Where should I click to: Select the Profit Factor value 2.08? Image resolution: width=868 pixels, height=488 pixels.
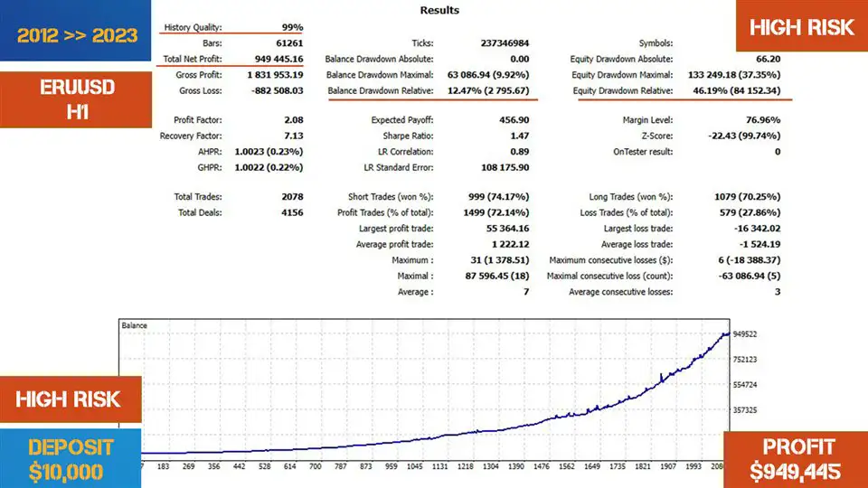[291, 120]
